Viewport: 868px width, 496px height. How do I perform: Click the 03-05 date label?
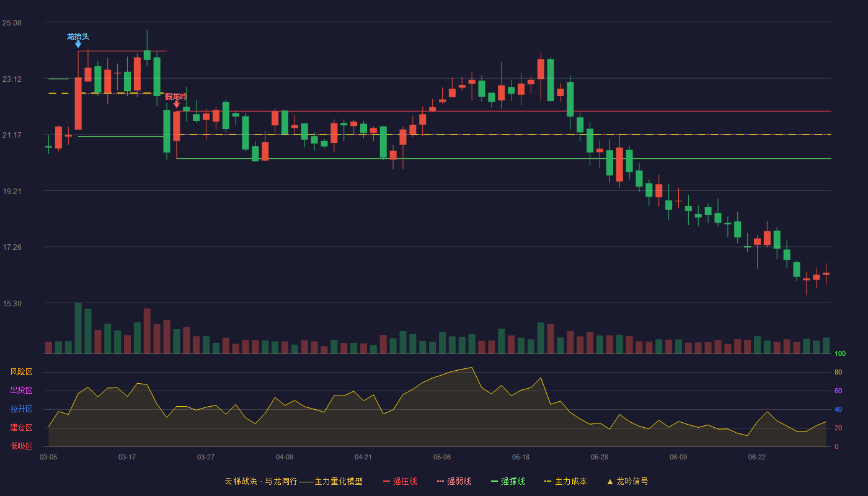click(x=48, y=457)
